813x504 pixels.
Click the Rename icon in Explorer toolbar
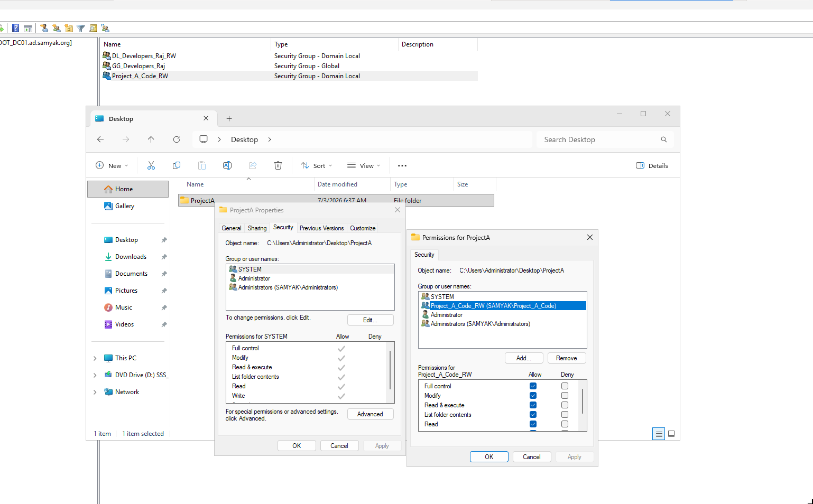point(227,165)
